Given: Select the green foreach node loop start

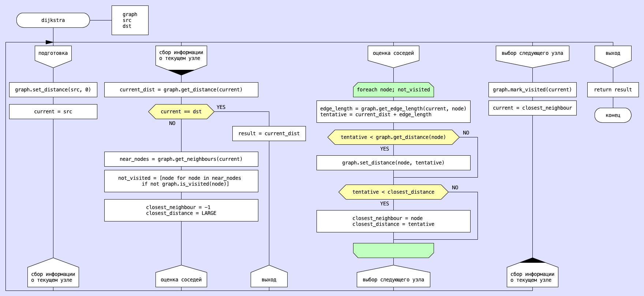Looking at the screenshot, I should 393,90.
